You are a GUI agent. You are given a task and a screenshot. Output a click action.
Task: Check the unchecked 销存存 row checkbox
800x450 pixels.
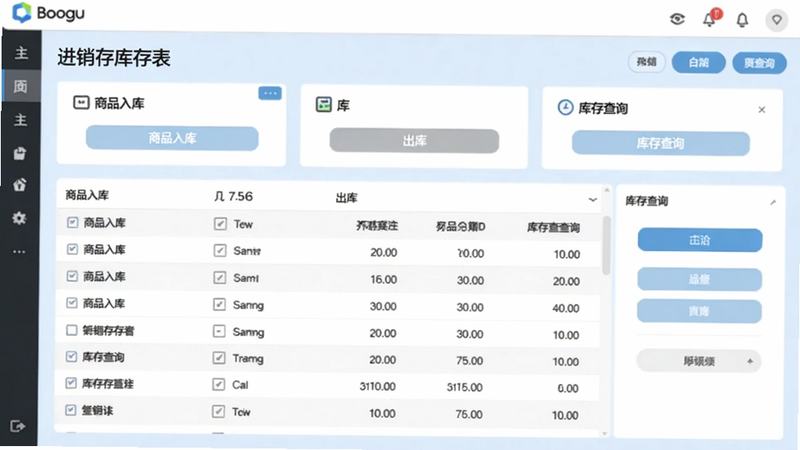[x=72, y=330]
